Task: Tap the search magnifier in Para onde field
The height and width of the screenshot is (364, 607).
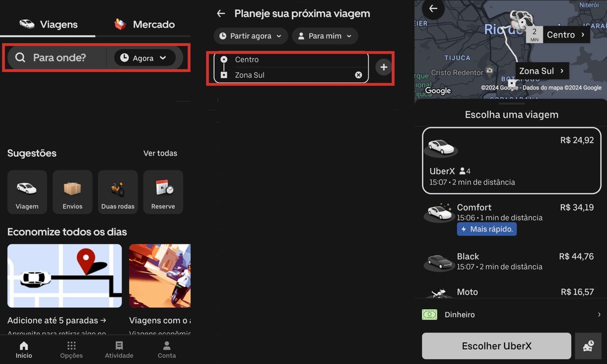Action: [x=20, y=57]
